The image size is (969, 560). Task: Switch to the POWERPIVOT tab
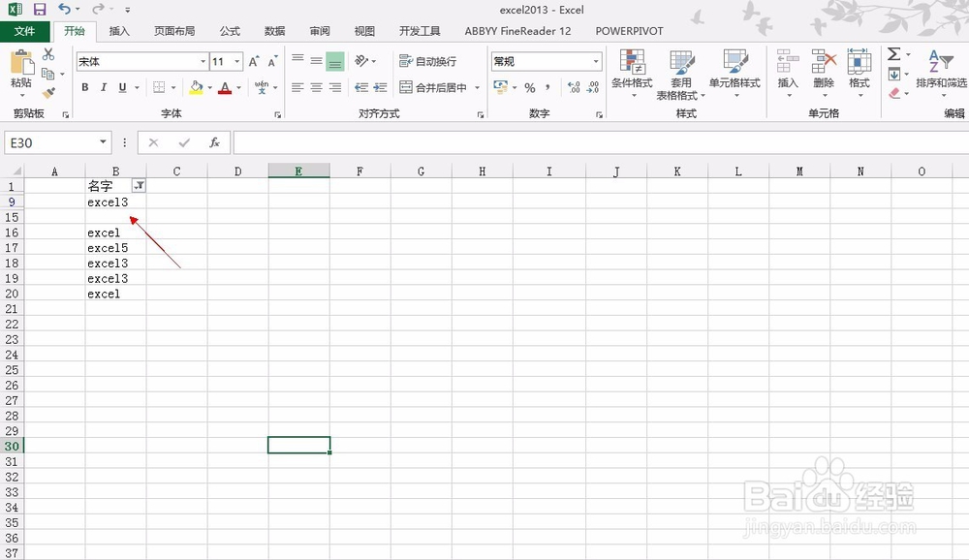click(629, 31)
